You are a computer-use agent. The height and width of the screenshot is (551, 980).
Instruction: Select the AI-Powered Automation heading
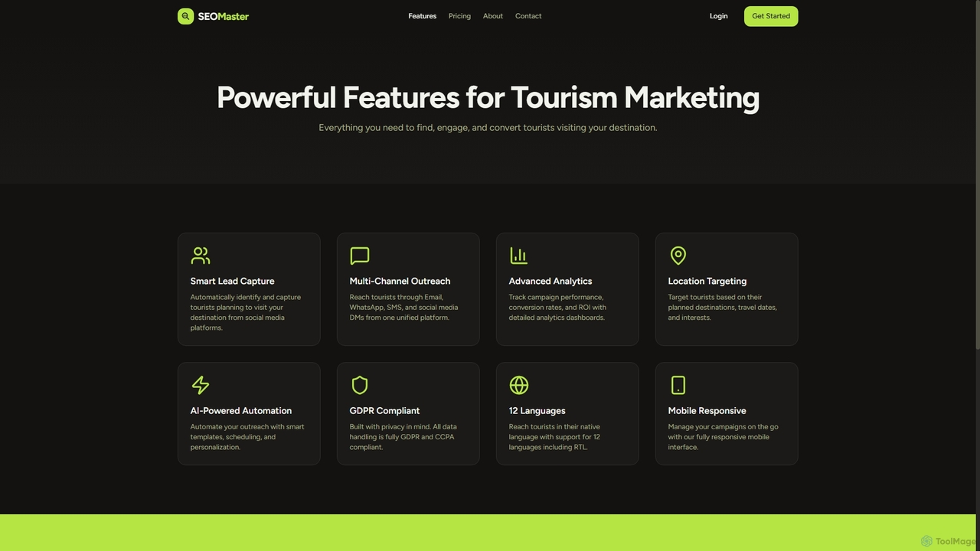coord(241,410)
